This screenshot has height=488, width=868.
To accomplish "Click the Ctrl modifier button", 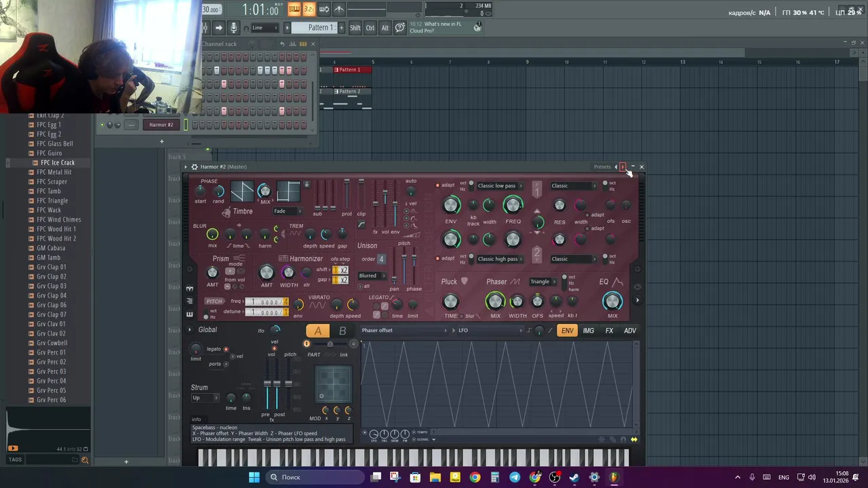I will click(x=370, y=28).
